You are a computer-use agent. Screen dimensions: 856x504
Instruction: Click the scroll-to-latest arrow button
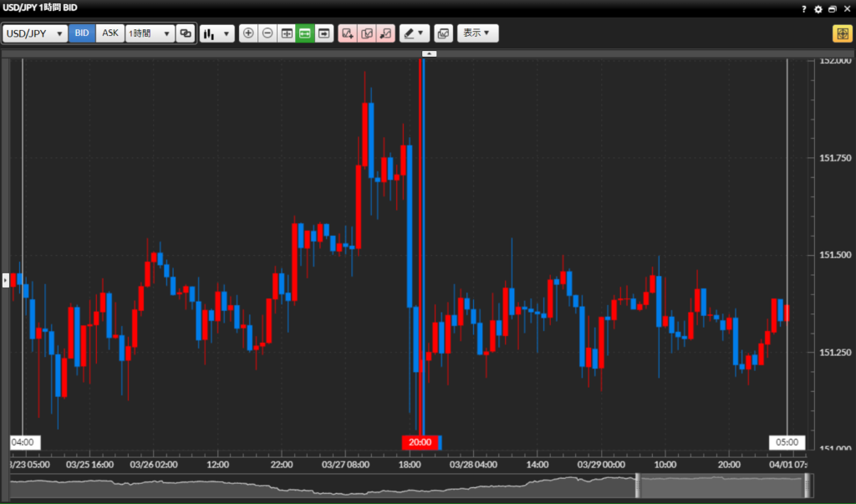(x=324, y=33)
